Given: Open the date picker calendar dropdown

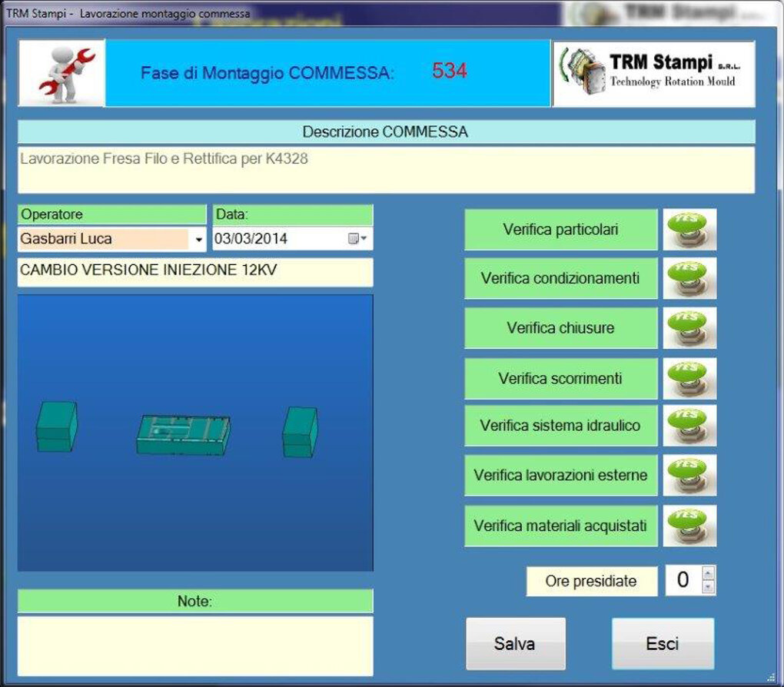Looking at the screenshot, I should [x=357, y=238].
